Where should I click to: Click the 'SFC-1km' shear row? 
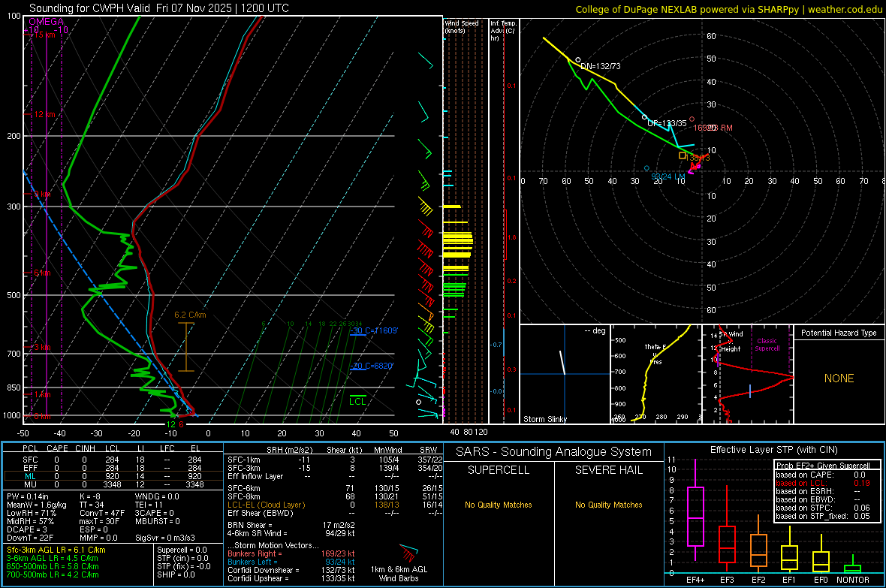point(335,460)
